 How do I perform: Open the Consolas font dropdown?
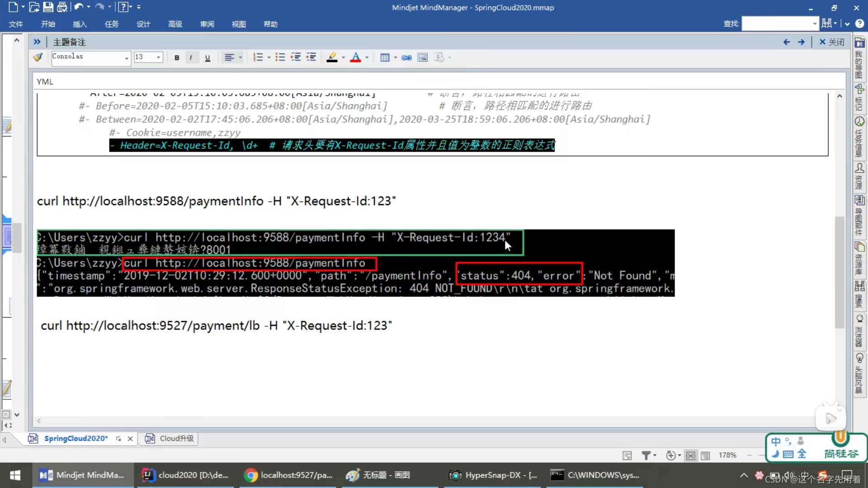click(126, 58)
